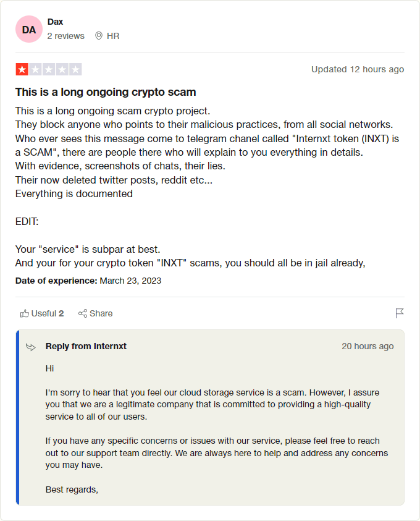Click the HR country label
This screenshot has height=521, width=420.
[x=113, y=36]
